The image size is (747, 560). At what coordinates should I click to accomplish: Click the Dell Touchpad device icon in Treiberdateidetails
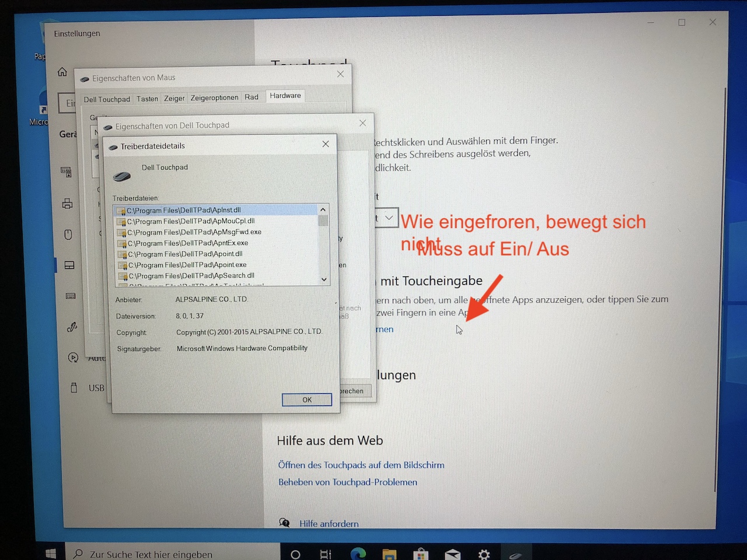click(x=122, y=176)
